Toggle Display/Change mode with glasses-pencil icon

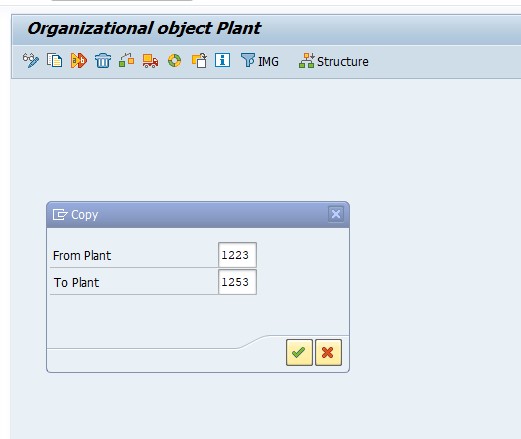coord(31,61)
